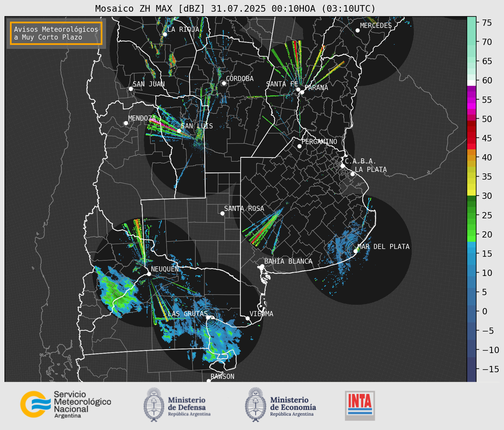Click the MERCEDES city marker dot
The image size is (504, 430).
357,31
